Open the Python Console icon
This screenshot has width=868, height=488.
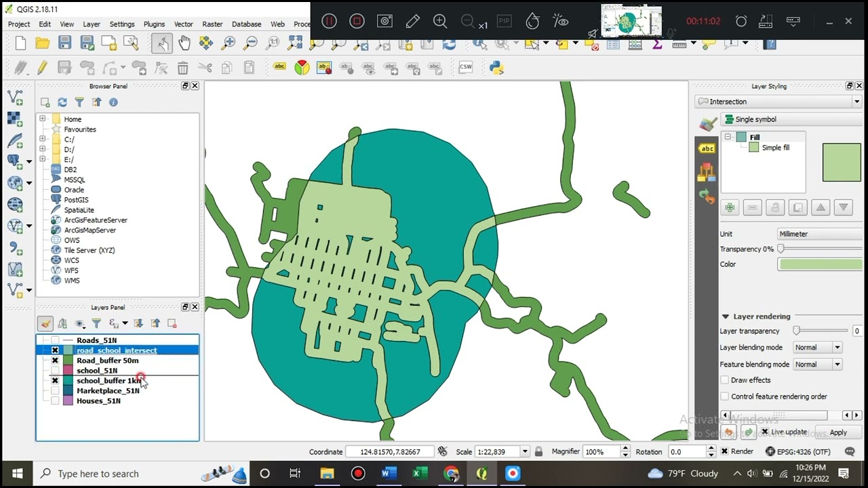click(x=496, y=67)
